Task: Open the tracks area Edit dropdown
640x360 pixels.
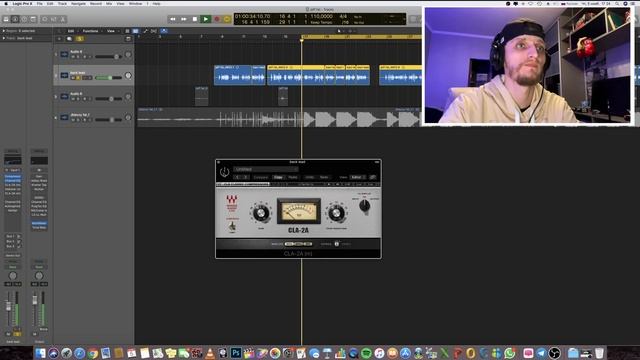Action: coord(72,31)
